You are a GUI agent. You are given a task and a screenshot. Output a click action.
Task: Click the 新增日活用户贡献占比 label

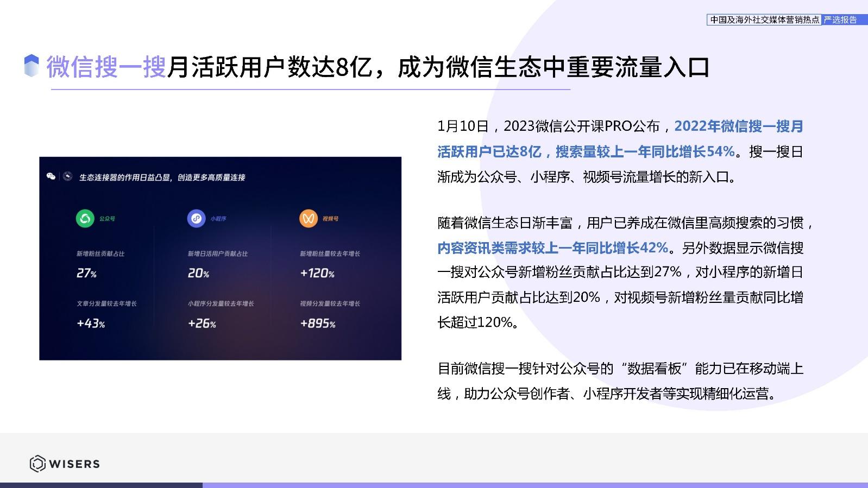(218, 253)
